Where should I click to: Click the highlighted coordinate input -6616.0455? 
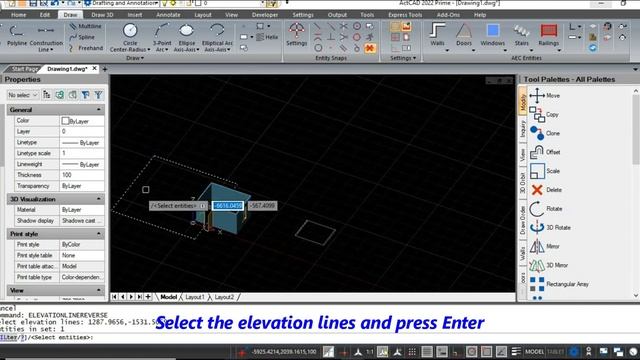(228, 206)
